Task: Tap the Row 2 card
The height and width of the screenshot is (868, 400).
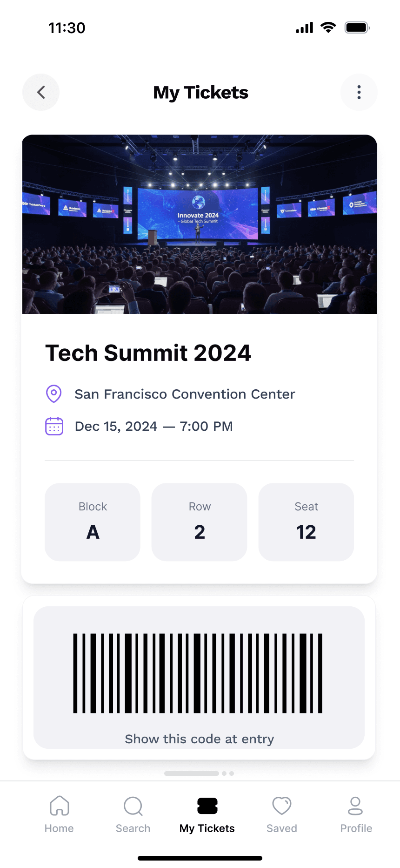Action: tap(200, 522)
